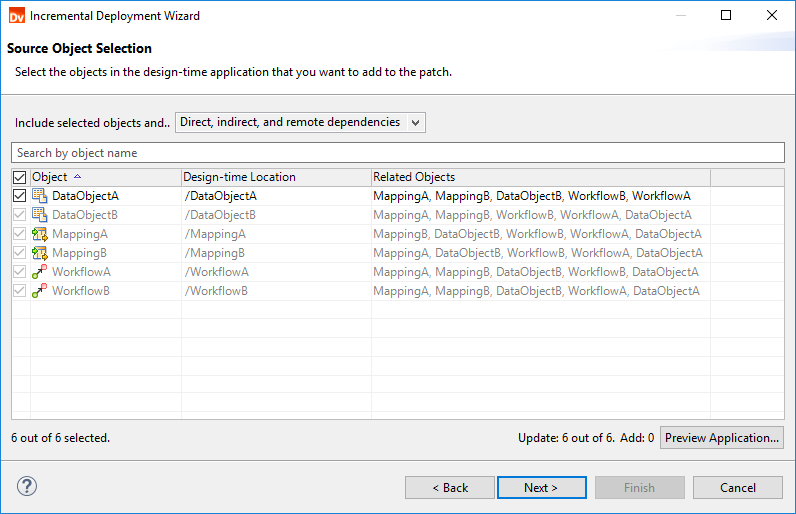Click the /MappingA location cell
This screenshot has width=796, height=514.
tap(276, 234)
